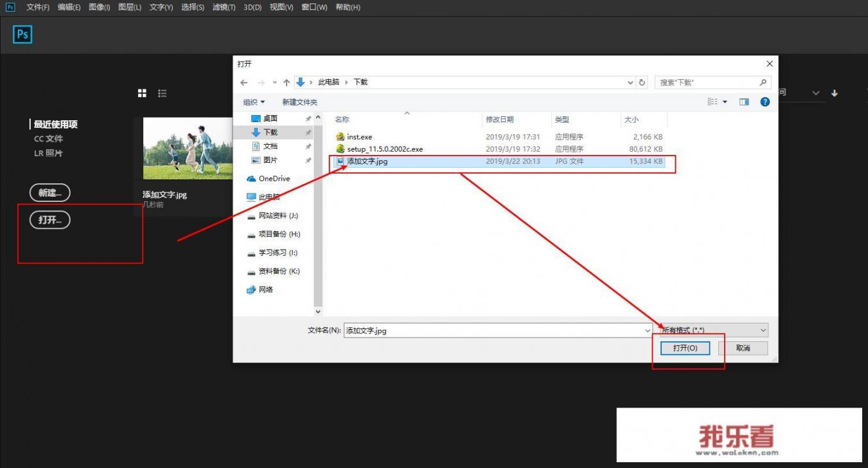Expand the 文件名 combo box dropdown

[648, 330]
